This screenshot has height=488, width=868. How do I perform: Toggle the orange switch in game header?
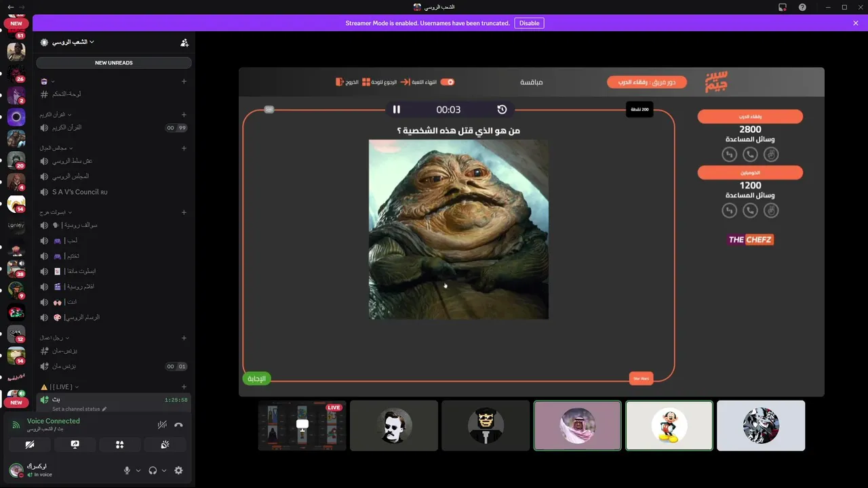coord(448,82)
